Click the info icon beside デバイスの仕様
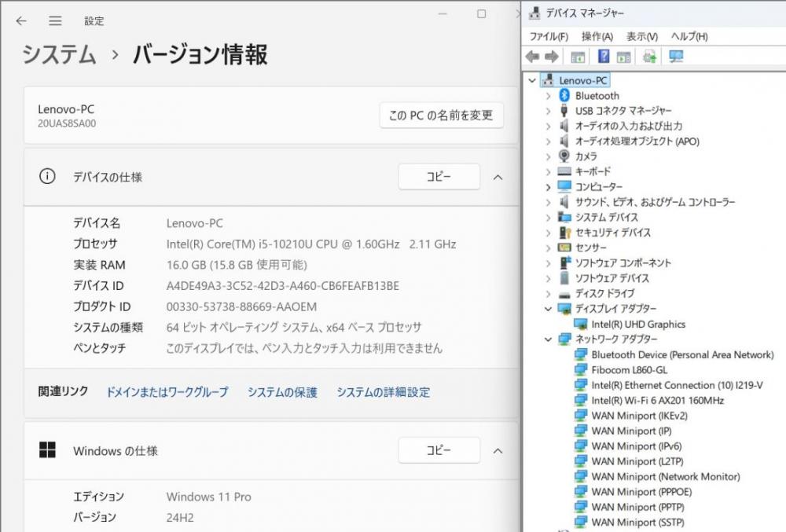Image resolution: width=786 pixels, height=532 pixels. pos(47,176)
